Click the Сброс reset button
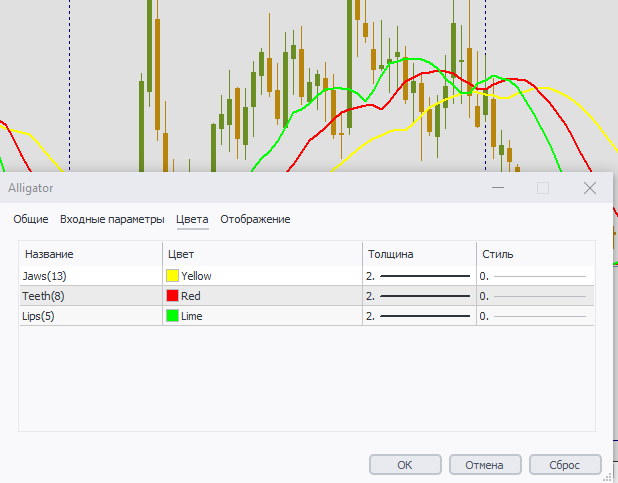The width and height of the screenshot is (618, 483). 564,465
